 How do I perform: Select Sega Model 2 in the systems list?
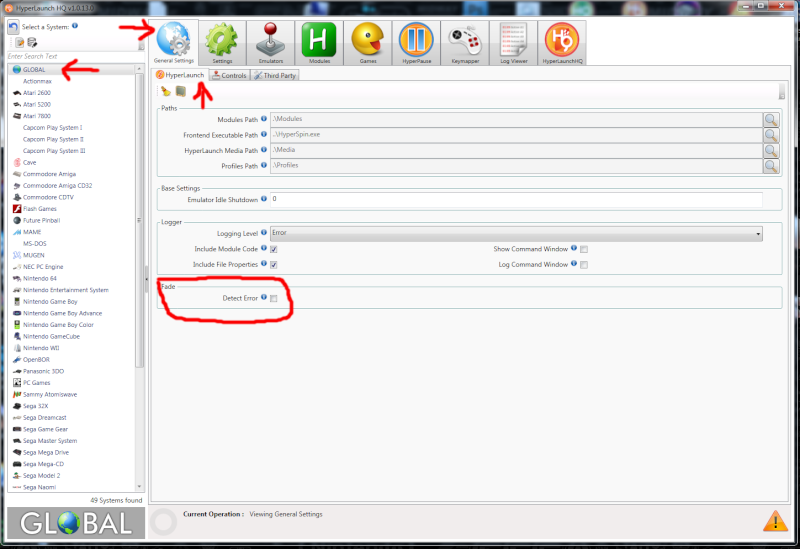click(x=71, y=476)
